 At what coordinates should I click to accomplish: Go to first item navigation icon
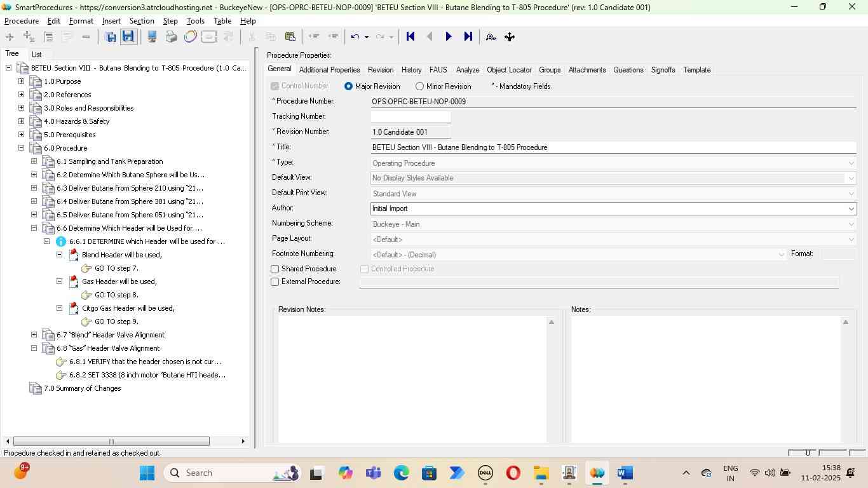tap(410, 37)
